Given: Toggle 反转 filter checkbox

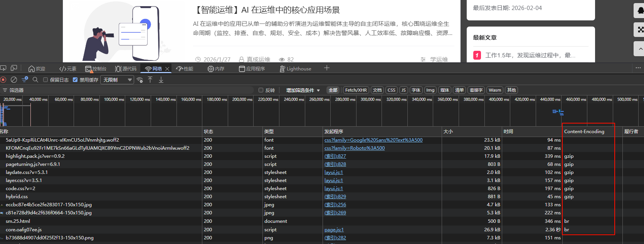Looking at the screenshot, I should click(x=261, y=90).
